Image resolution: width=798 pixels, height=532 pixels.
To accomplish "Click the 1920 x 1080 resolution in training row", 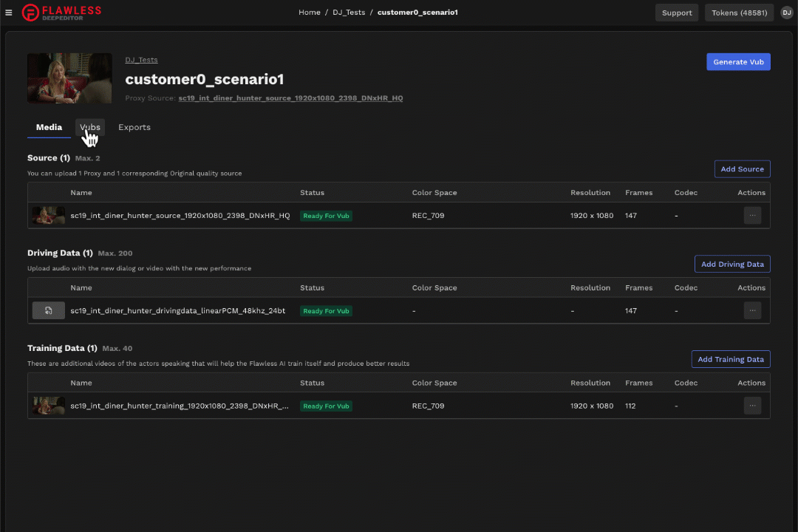I will (592, 406).
